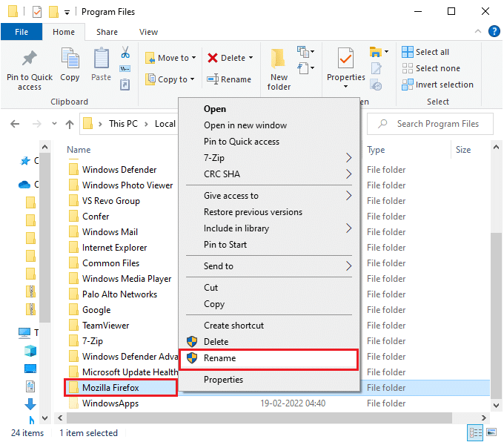The image size is (504, 442).
Task: Click the Pin to Quick access ribbon icon
Action: [29, 59]
